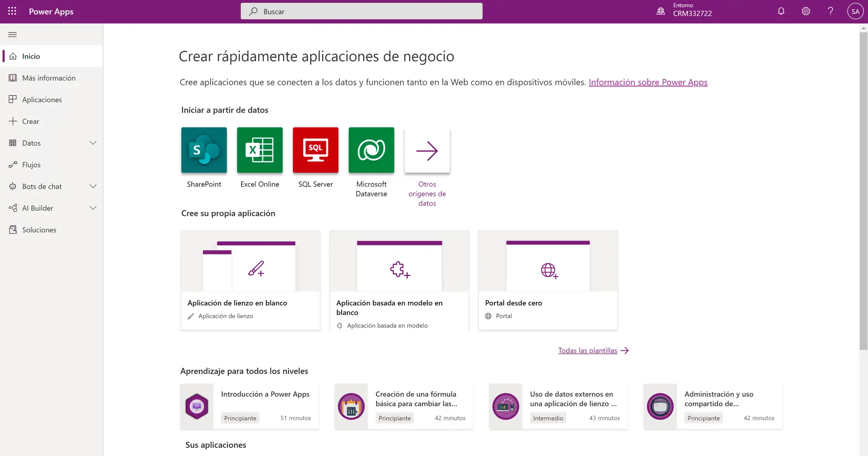Open Crear in the sidebar
This screenshot has height=456, width=868.
click(x=52, y=121)
